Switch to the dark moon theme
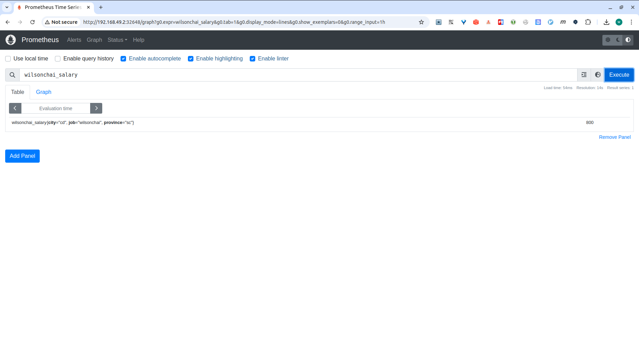This screenshot has height=364, width=639. [x=618, y=40]
